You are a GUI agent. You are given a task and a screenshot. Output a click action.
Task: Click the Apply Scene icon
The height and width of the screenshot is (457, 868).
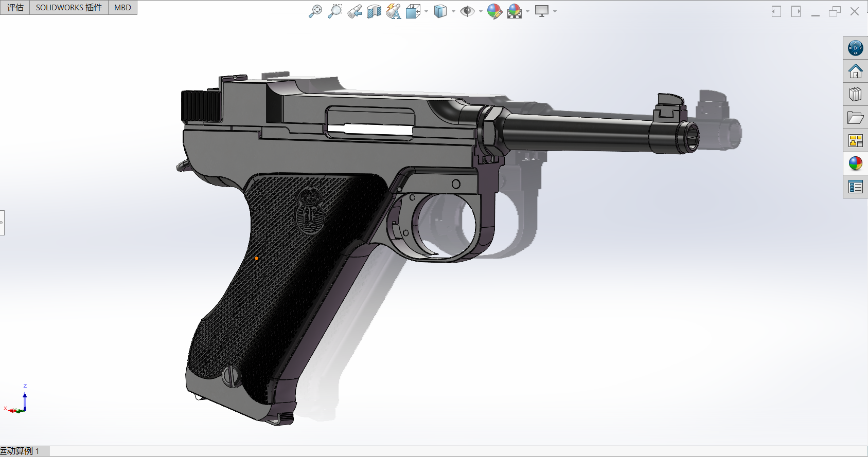click(515, 11)
